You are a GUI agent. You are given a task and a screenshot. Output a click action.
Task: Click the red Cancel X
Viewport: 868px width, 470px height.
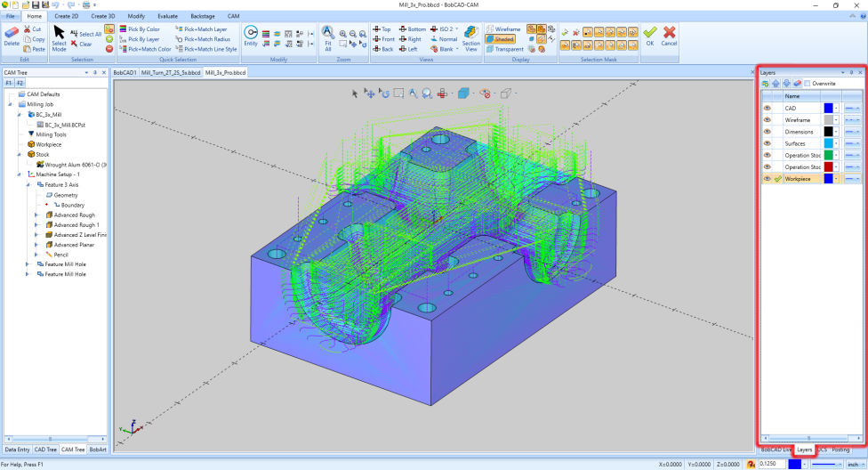(669, 33)
